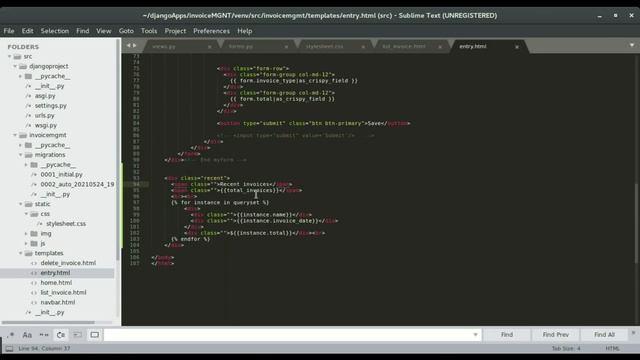Open the Selection menu
Screen dimensions: 640x360
(x=55, y=31)
